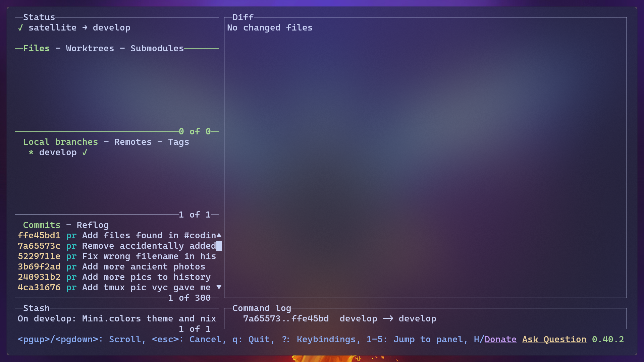Select commit 3b69f2ad in log
The width and height of the screenshot is (644, 362).
pos(117,266)
